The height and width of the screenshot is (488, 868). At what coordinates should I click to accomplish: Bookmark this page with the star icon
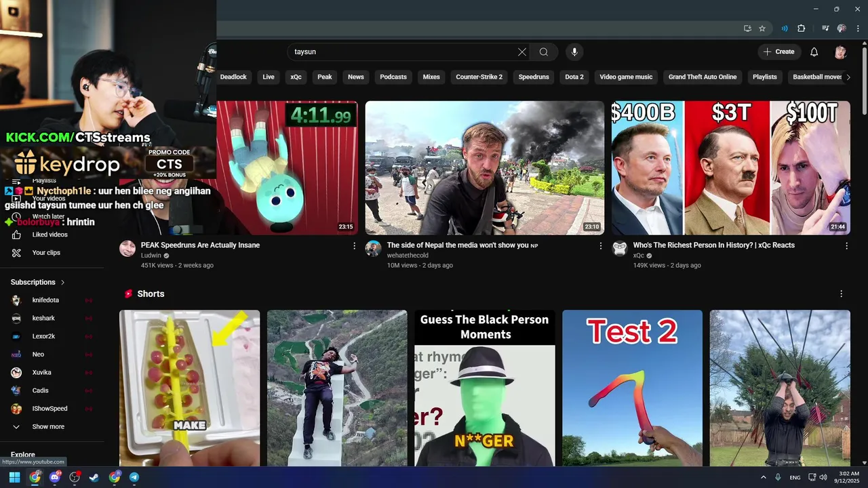tap(762, 28)
